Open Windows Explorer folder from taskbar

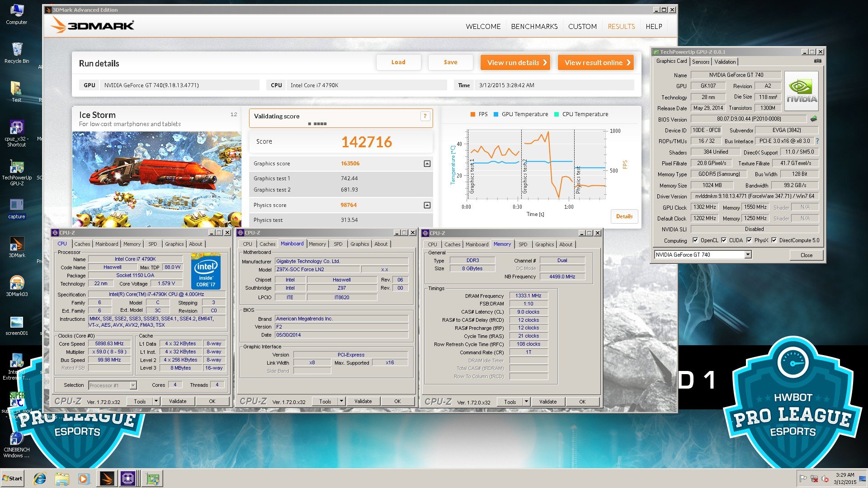pyautogui.click(x=62, y=479)
